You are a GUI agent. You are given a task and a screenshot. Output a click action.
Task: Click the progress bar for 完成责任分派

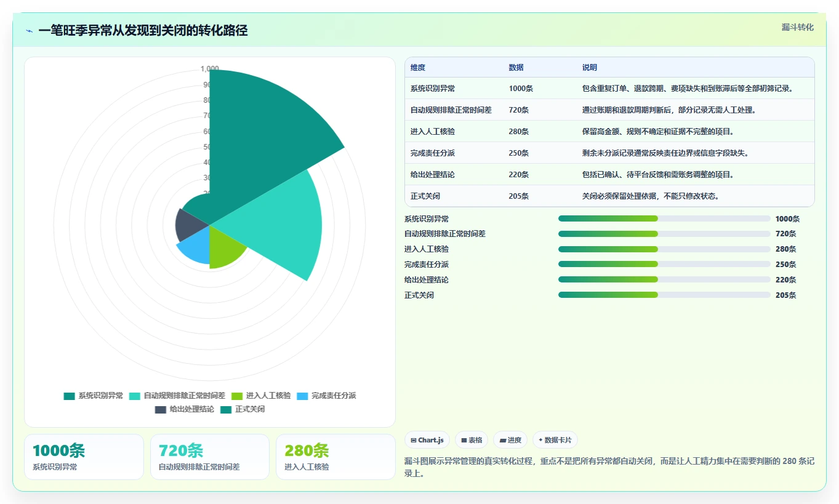click(x=664, y=265)
